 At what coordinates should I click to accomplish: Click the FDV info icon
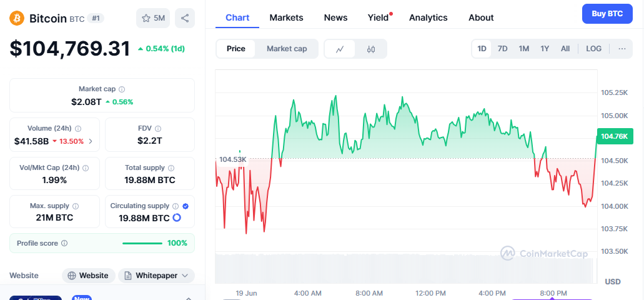pyautogui.click(x=157, y=128)
